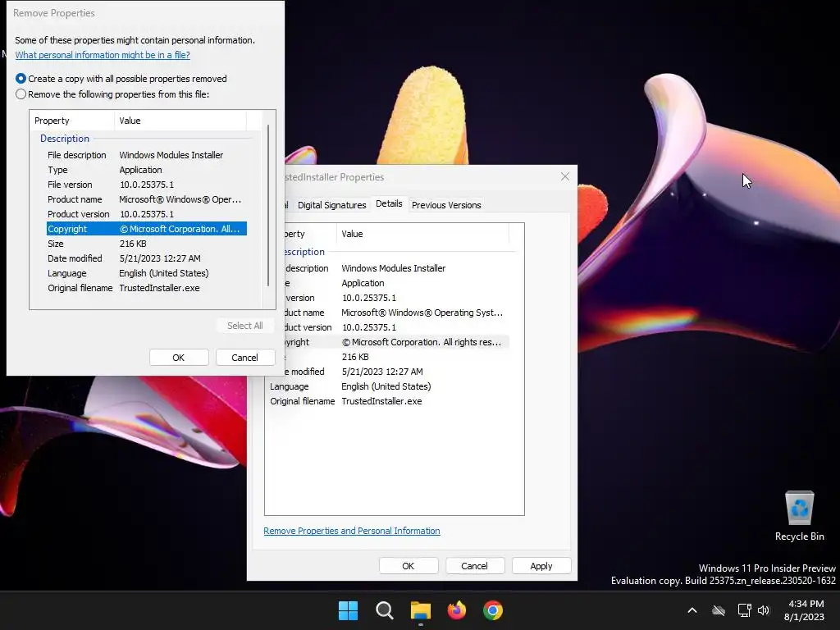Click OK in TrustedInstaller Properties
The image size is (840, 630).
coord(409,566)
